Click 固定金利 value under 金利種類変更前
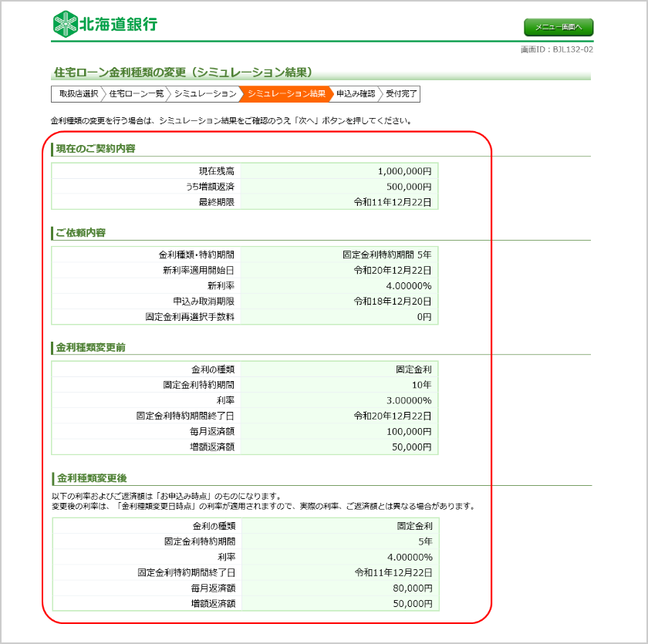Screen dimensions: 648x644 [x=413, y=369]
